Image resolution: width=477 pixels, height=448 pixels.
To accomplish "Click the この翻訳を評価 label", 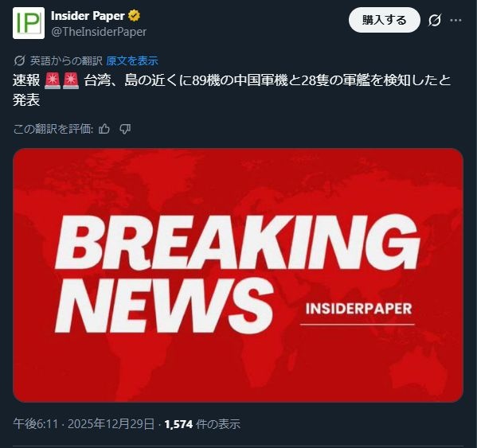I will pyautogui.click(x=53, y=129).
